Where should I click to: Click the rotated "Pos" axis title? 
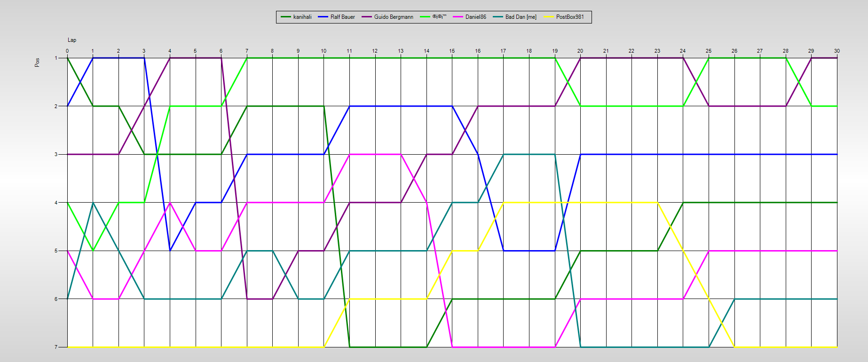click(37, 62)
